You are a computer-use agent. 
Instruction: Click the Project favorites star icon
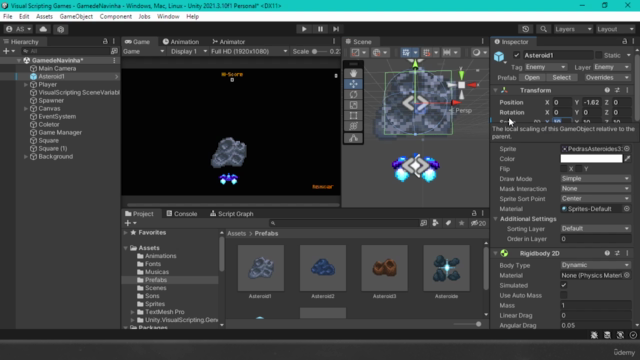(462, 223)
